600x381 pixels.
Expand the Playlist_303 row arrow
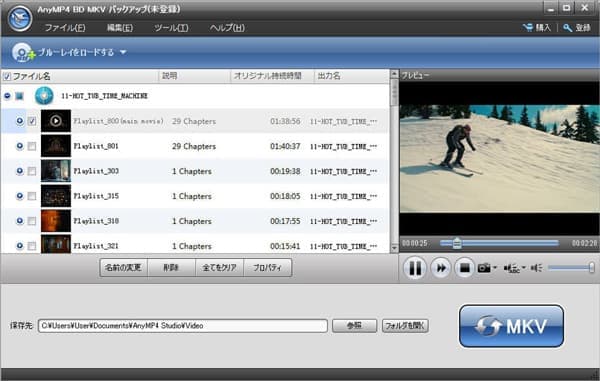(x=20, y=171)
